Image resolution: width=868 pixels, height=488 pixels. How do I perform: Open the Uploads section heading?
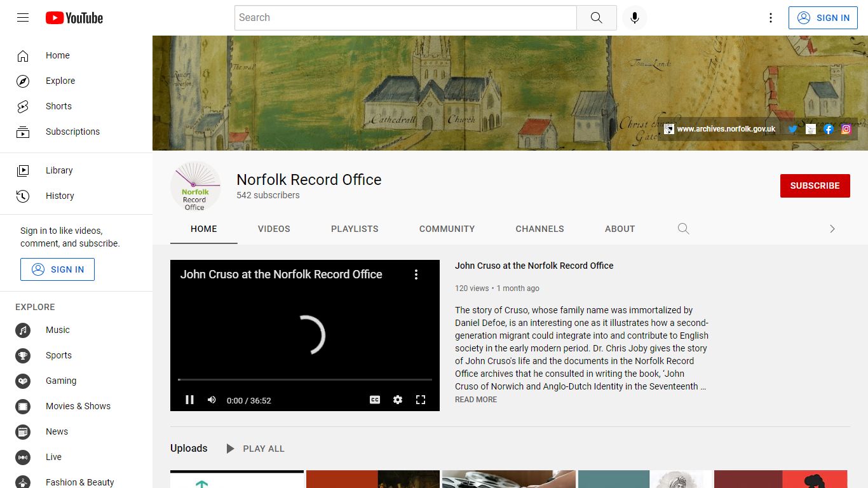point(189,449)
